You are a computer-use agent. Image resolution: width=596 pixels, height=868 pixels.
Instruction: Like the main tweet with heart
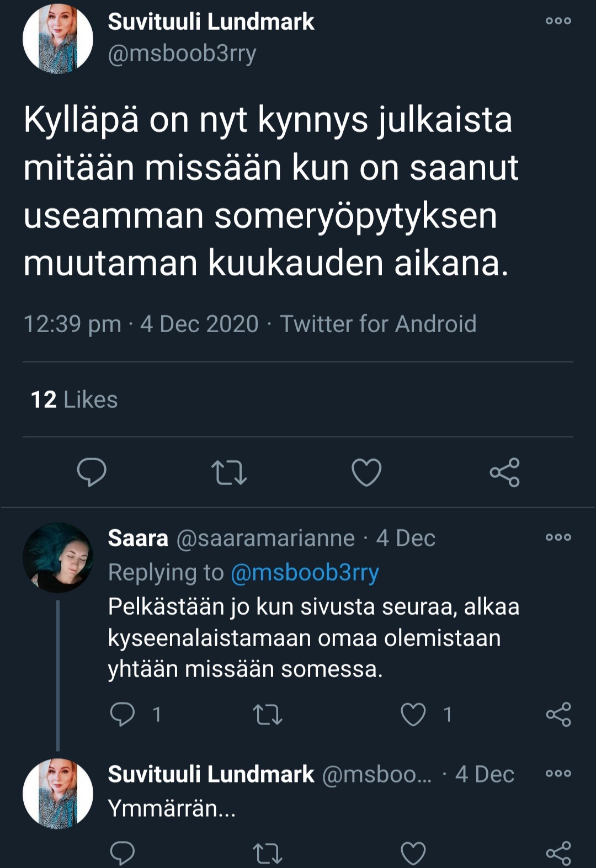click(x=366, y=472)
